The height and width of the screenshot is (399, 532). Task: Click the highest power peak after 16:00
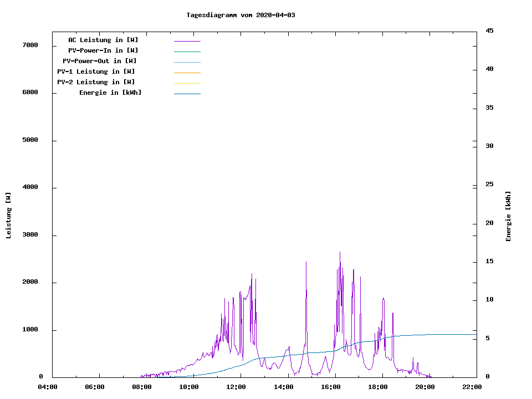[340, 253]
